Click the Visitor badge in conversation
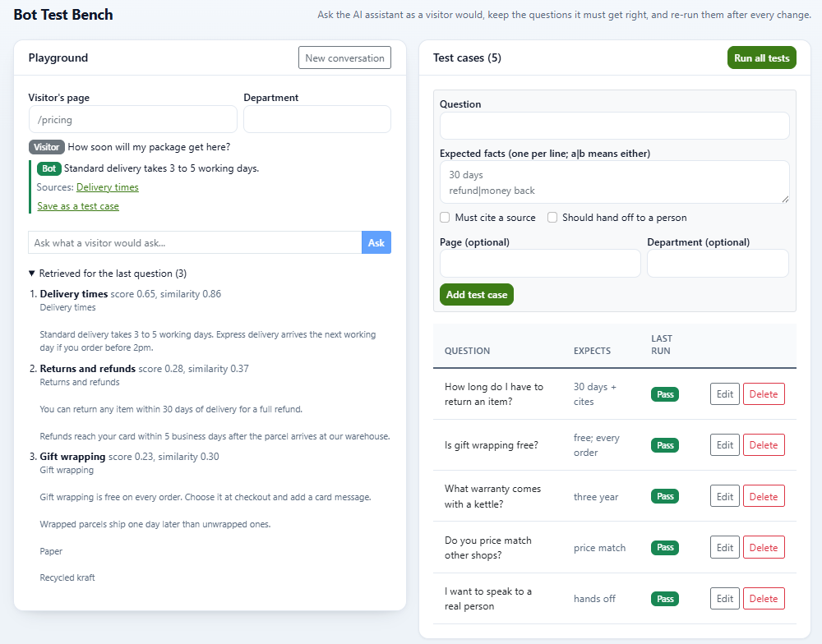The width and height of the screenshot is (822, 644). (x=47, y=147)
